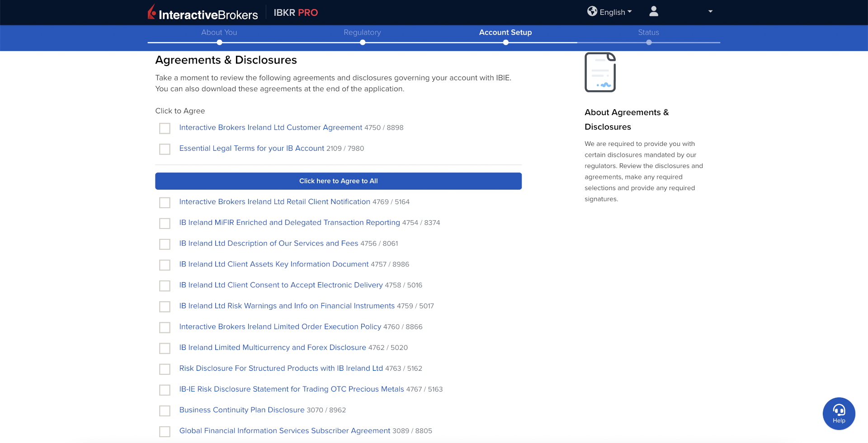This screenshot has height=443, width=868.
Task: Check the Business Continuity Plan Disclosure box
Action: pyautogui.click(x=165, y=410)
